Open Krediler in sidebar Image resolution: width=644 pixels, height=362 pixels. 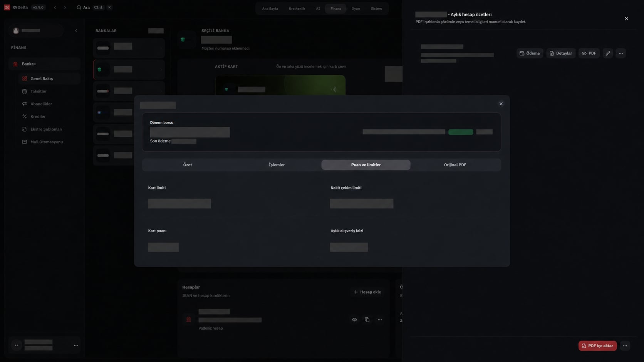(x=49, y=116)
